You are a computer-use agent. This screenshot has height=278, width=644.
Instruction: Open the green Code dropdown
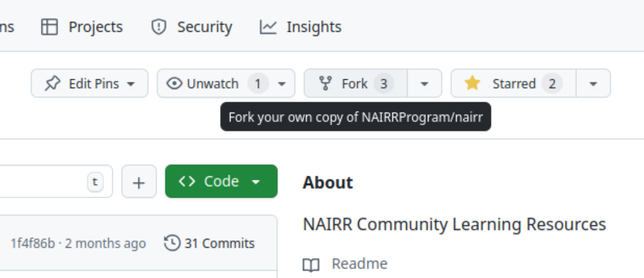(x=221, y=182)
